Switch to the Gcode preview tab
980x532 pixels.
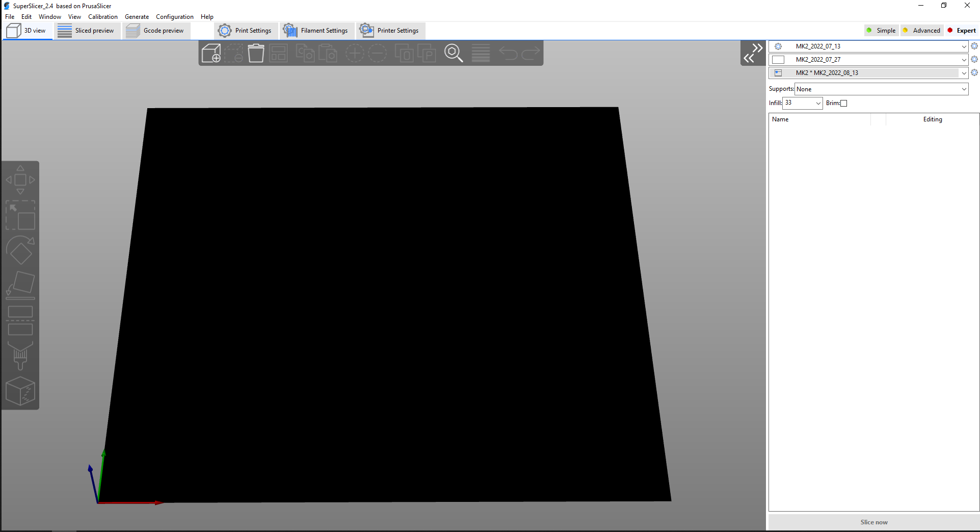click(x=156, y=30)
